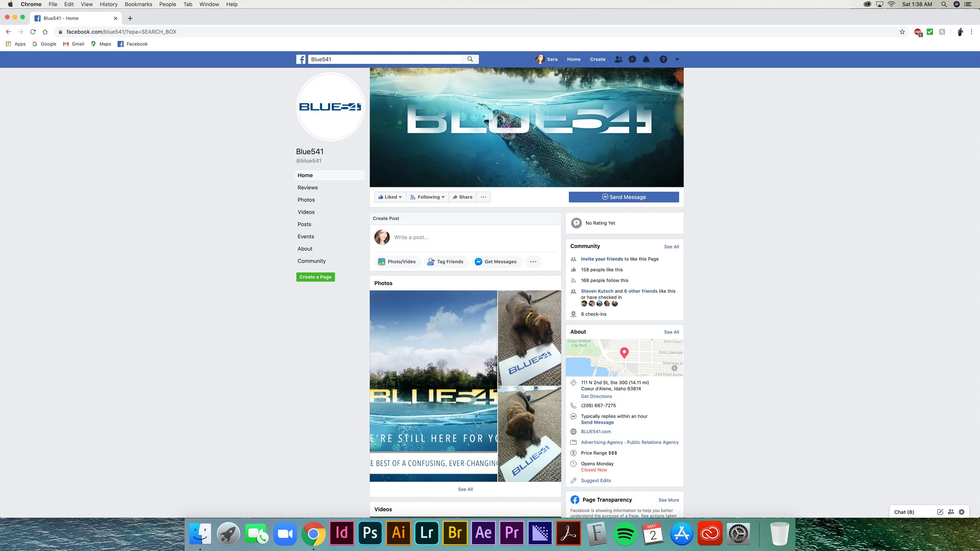Click the Facebook search box containing Blue541
Screen dimensions: 980x551
[x=385, y=59]
